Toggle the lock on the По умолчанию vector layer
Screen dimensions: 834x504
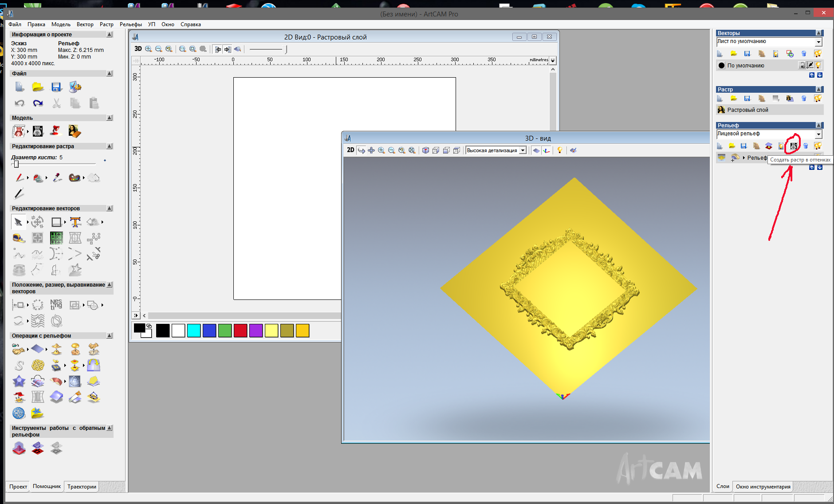802,65
